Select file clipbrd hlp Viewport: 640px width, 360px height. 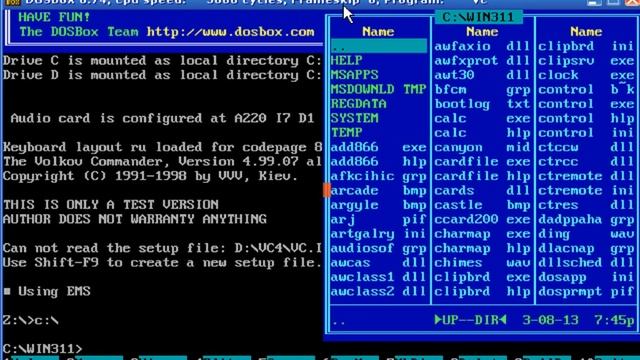click(x=482, y=291)
